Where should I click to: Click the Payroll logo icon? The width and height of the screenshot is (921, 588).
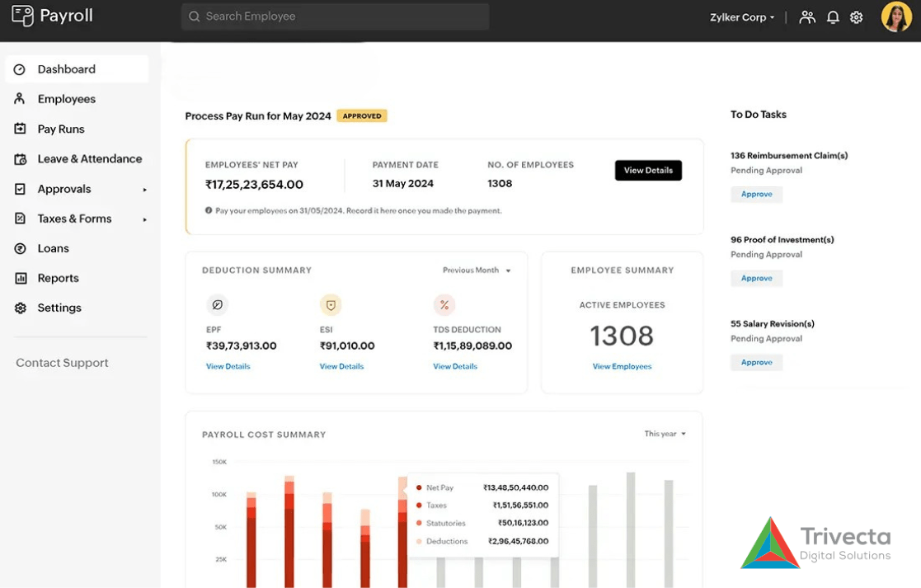22,16
